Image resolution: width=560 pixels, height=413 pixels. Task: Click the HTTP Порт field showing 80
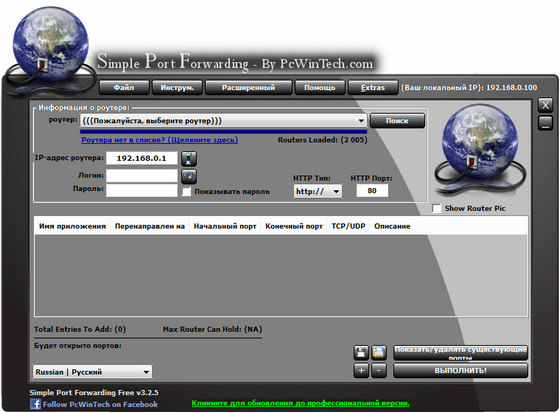372,191
